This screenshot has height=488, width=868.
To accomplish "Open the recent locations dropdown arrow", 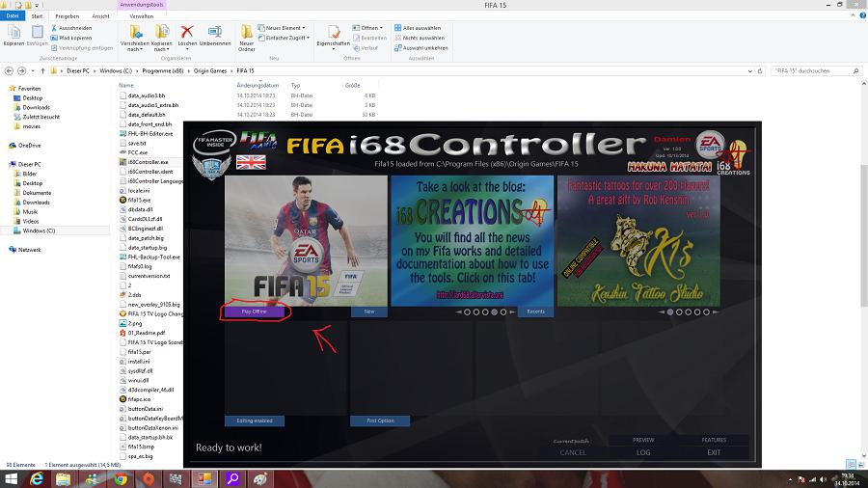I will (33, 70).
